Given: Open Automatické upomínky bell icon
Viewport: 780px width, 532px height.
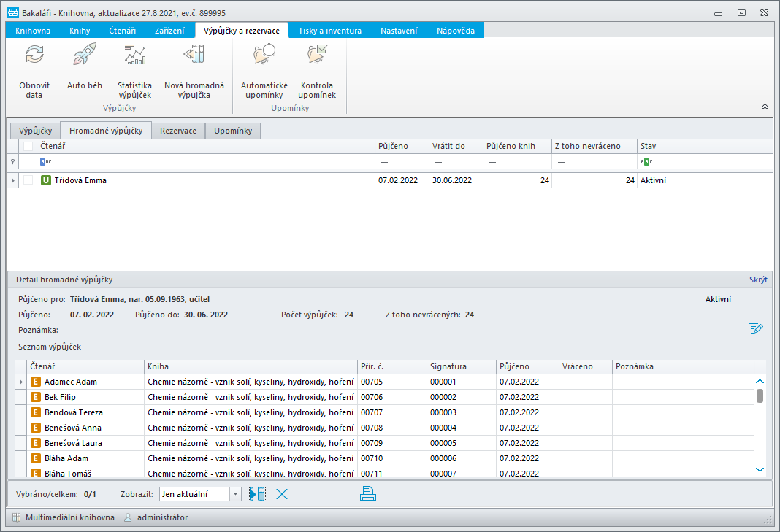Looking at the screenshot, I should [264, 54].
